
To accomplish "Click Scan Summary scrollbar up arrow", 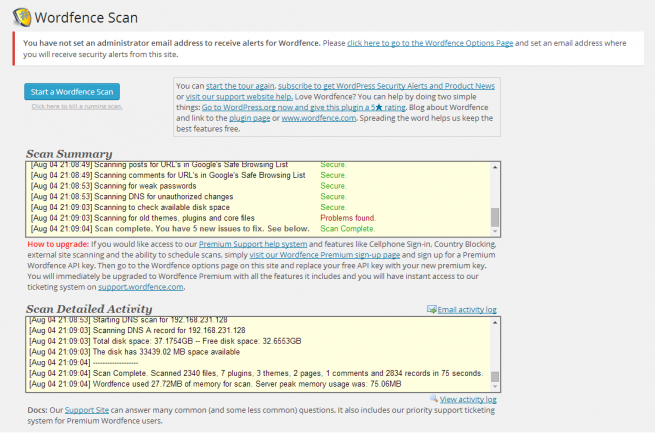I will pos(495,167).
